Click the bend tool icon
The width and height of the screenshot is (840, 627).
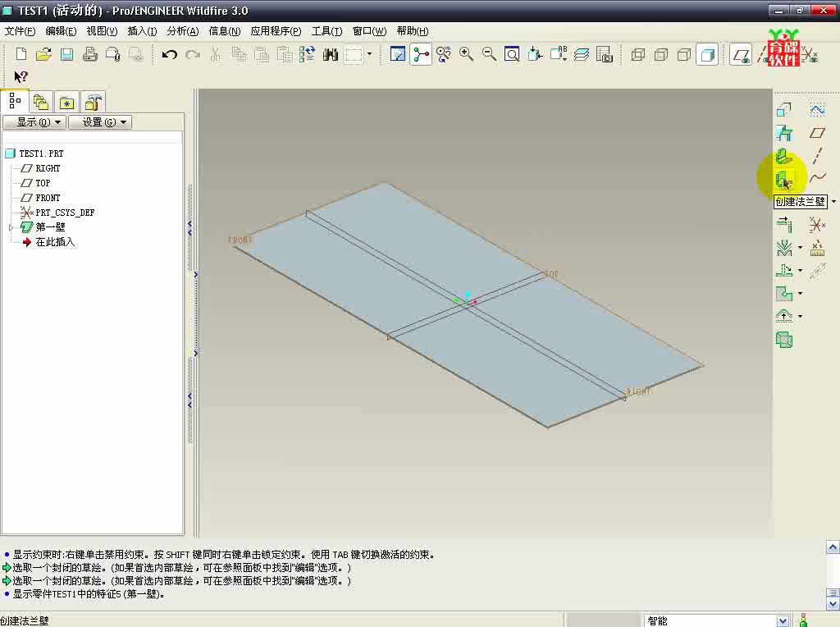pos(784,248)
